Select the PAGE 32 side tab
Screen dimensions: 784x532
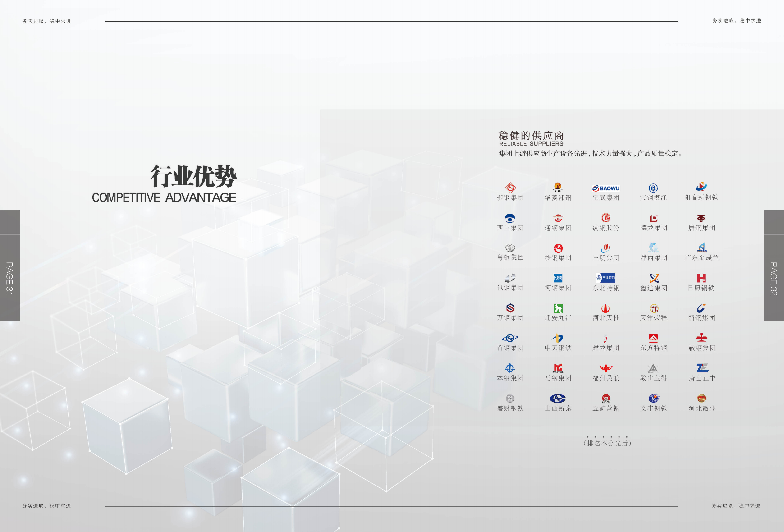click(774, 278)
